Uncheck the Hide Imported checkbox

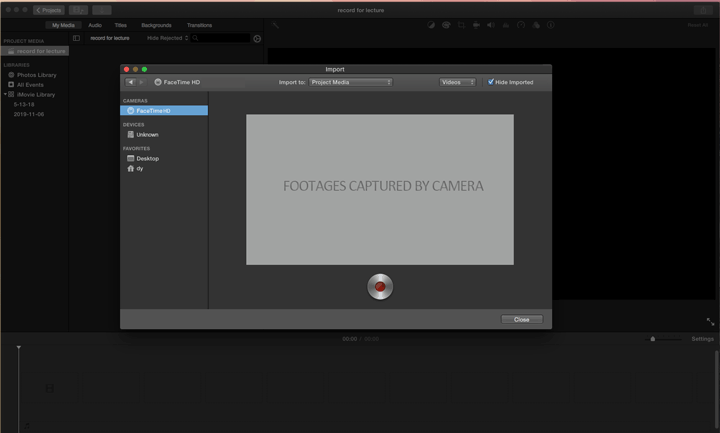pos(491,82)
